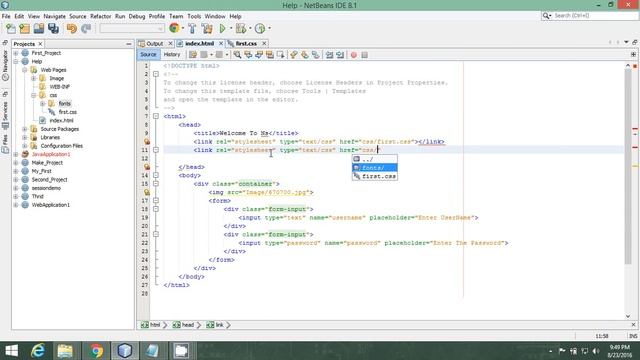
Task: Open the Refactor menu
Action: [100, 16]
